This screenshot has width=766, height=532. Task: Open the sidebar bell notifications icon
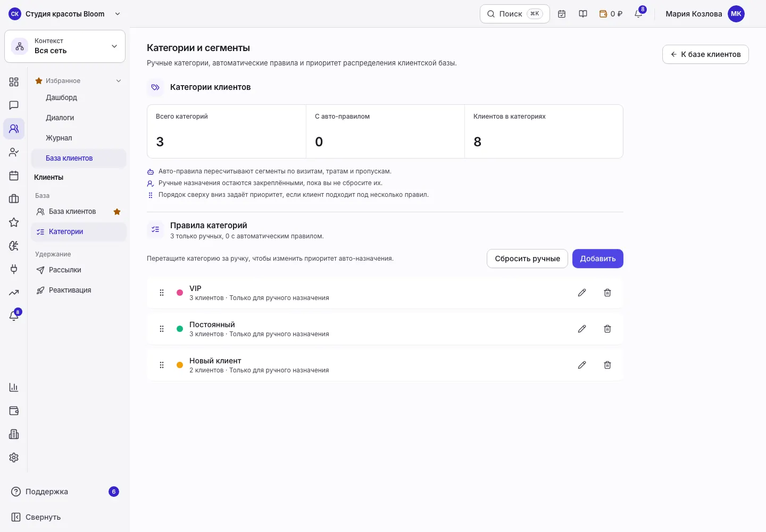(14, 316)
